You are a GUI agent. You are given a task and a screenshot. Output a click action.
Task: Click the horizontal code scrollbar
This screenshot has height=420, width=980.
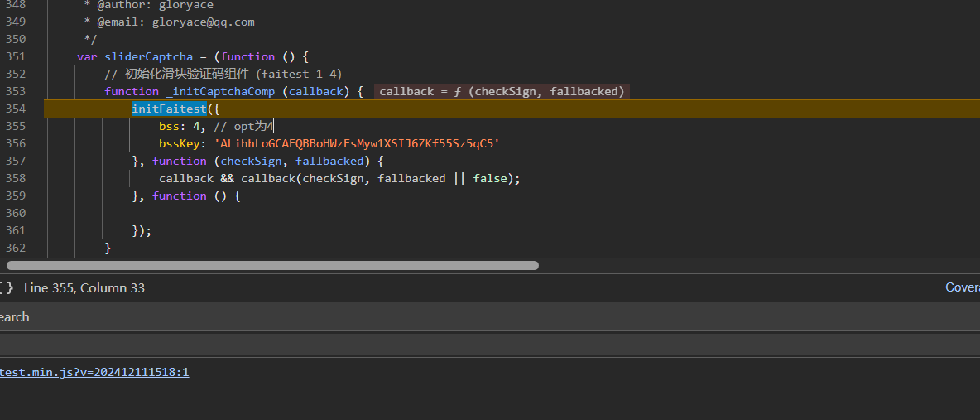point(272,266)
